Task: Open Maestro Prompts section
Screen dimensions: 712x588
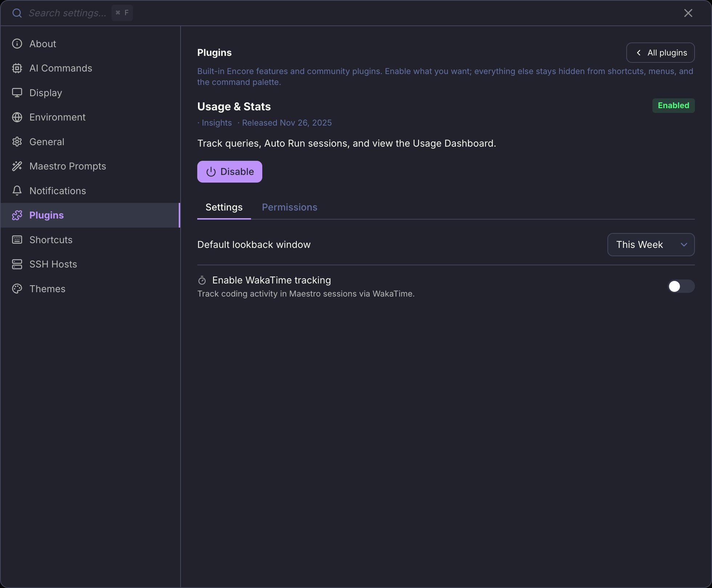Action: click(90, 166)
